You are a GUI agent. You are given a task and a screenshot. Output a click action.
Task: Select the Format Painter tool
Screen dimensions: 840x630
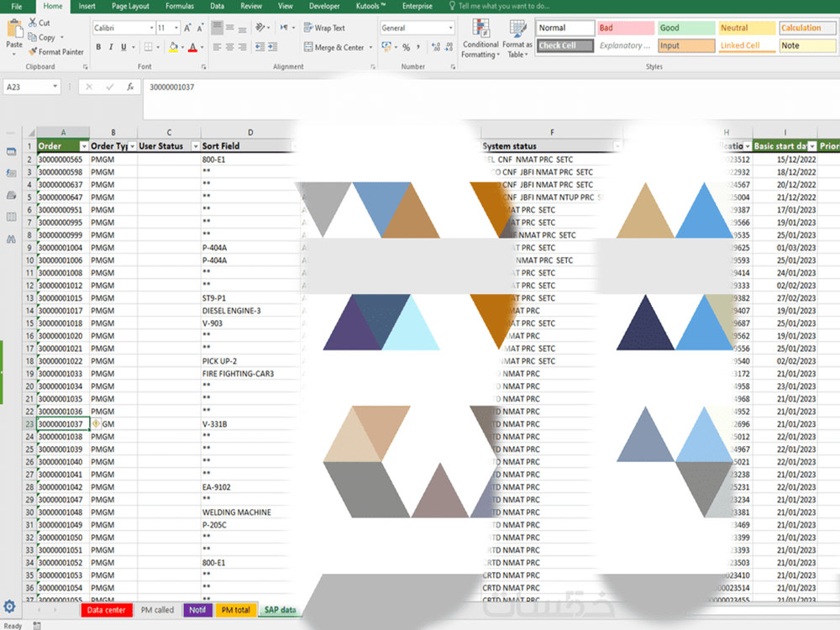(56, 52)
